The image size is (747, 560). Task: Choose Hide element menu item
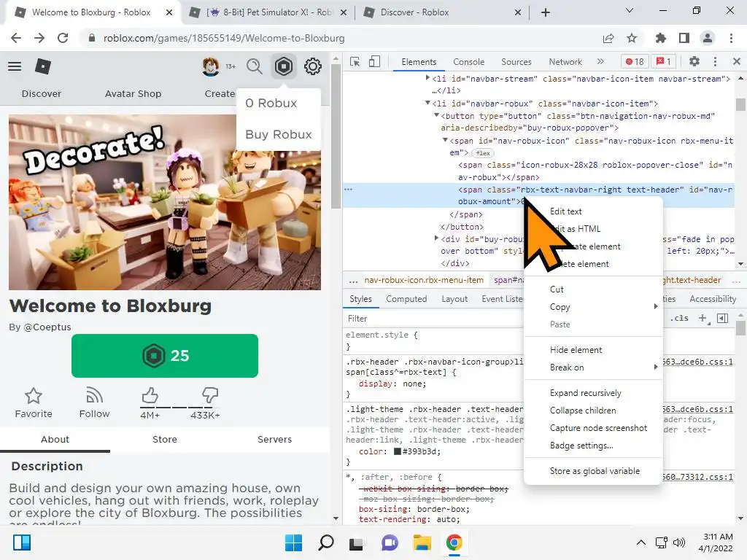(593, 350)
